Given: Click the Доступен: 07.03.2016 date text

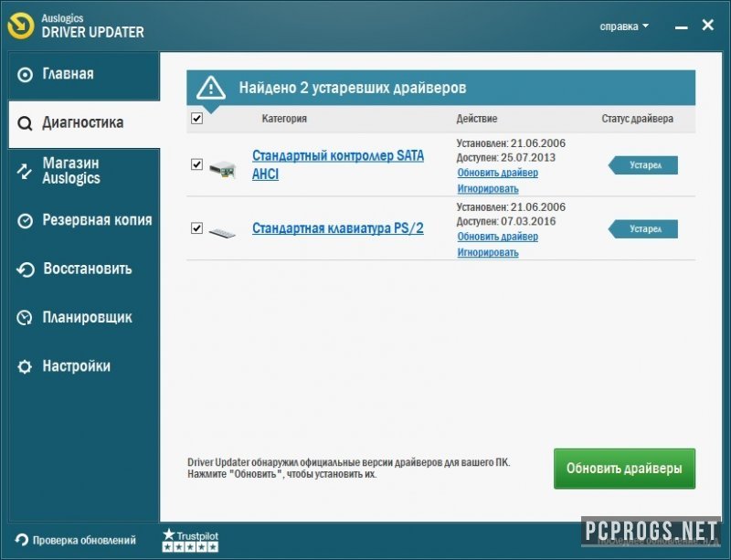Looking at the screenshot, I should coord(506,221).
